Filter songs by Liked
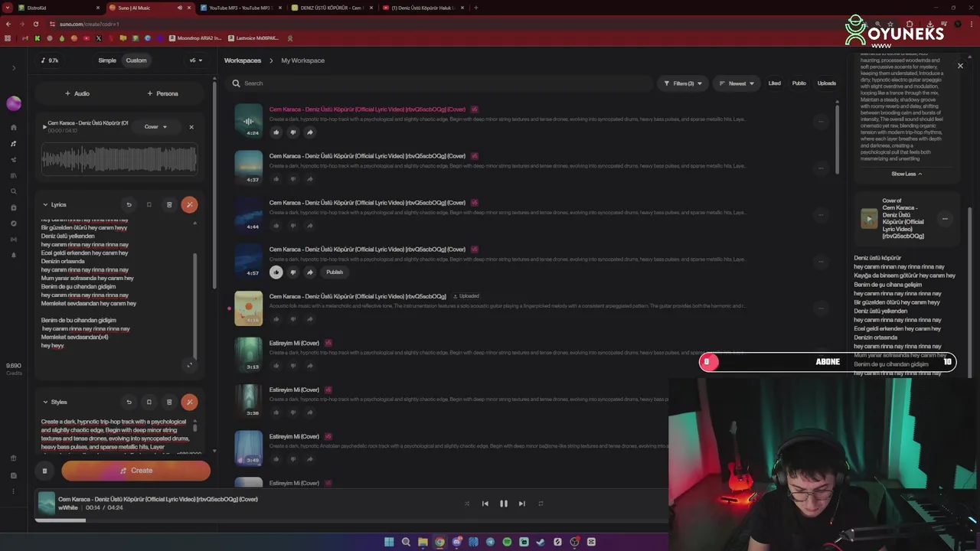This screenshot has width=980, height=551. pos(775,83)
